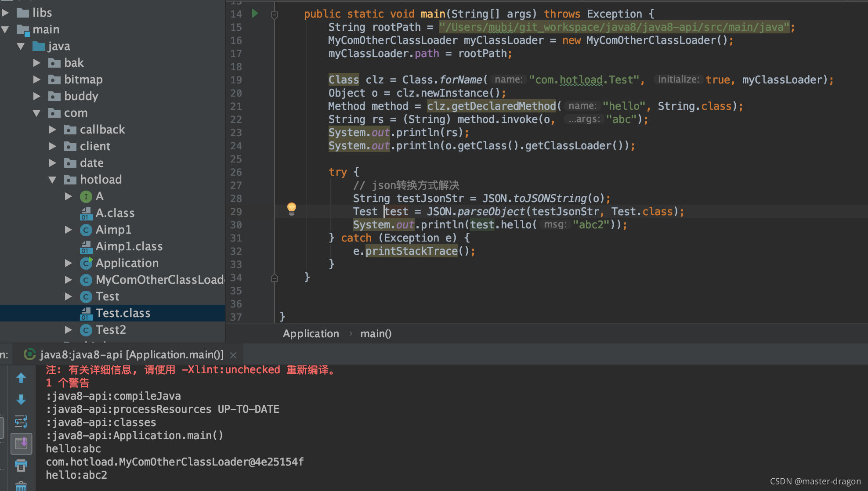
Task: Expand the callback package
Action: (52, 130)
